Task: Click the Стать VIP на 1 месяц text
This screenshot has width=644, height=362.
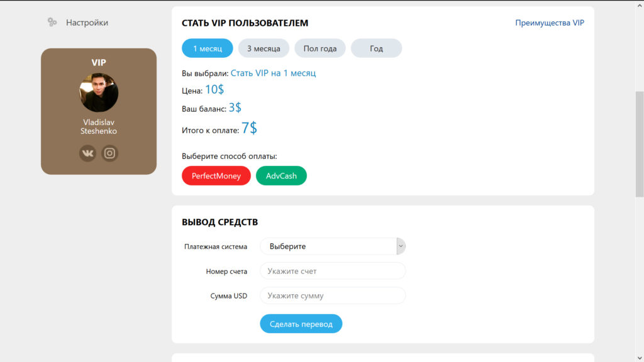Action: coord(273,73)
